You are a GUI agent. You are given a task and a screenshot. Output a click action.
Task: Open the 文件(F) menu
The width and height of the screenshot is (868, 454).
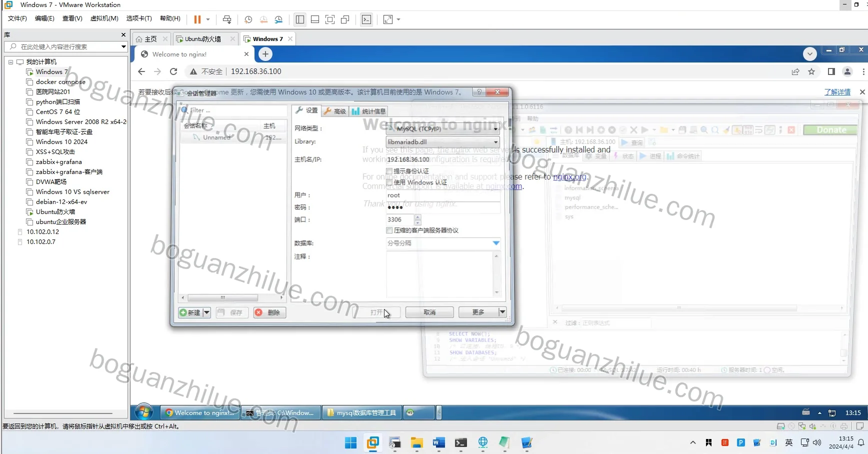17,18
